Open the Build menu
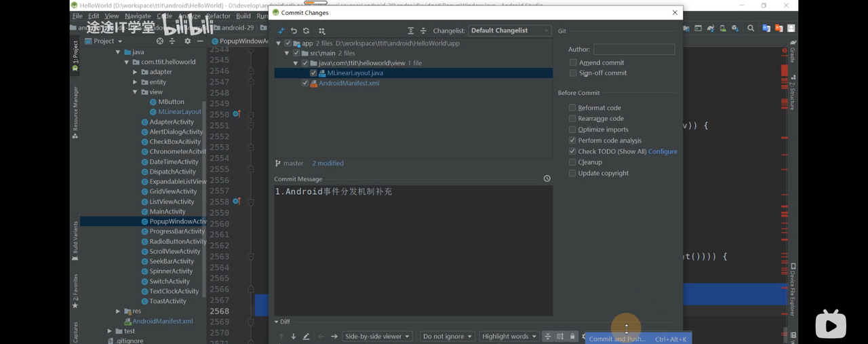The width and height of the screenshot is (868, 344). tap(243, 16)
